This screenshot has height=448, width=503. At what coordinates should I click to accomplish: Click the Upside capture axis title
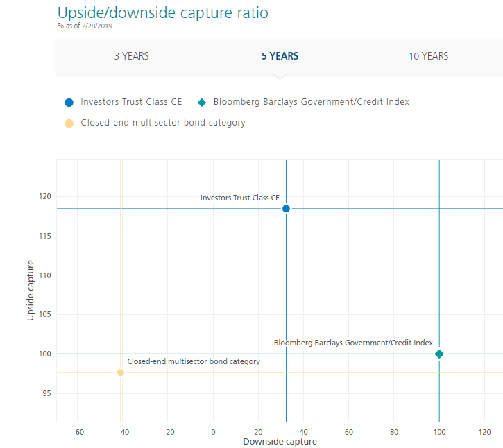click(x=30, y=290)
